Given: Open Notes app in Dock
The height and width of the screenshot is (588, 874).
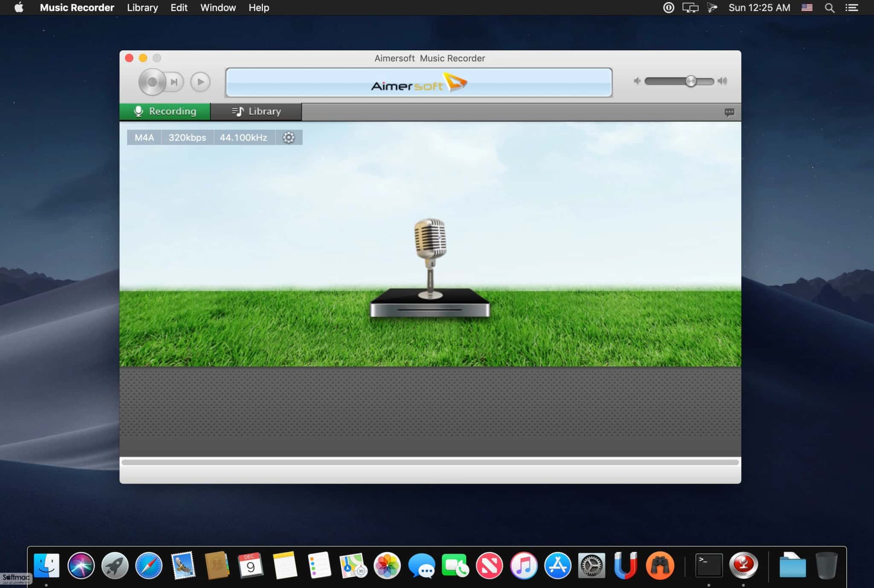Looking at the screenshot, I should coord(285,565).
